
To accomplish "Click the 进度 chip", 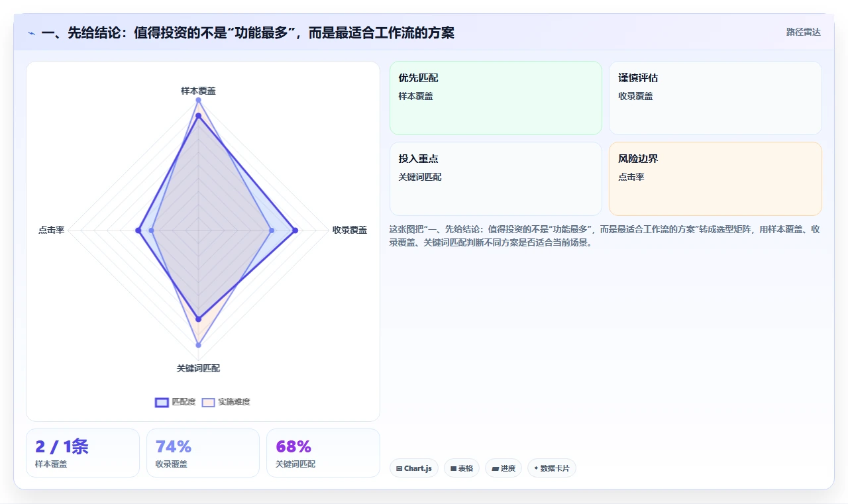I will pyautogui.click(x=503, y=468).
